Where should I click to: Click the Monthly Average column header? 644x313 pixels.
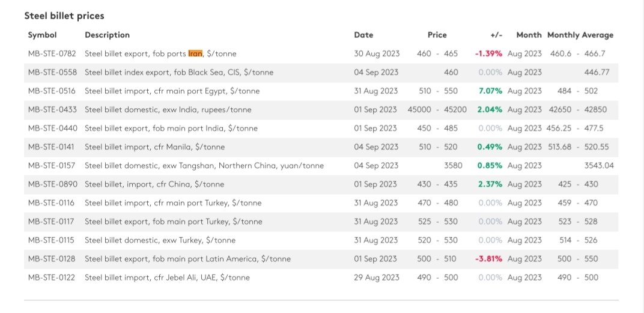580,35
